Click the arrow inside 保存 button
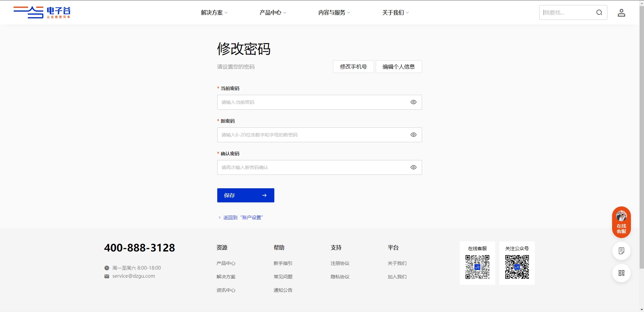The image size is (644, 312). [264, 195]
